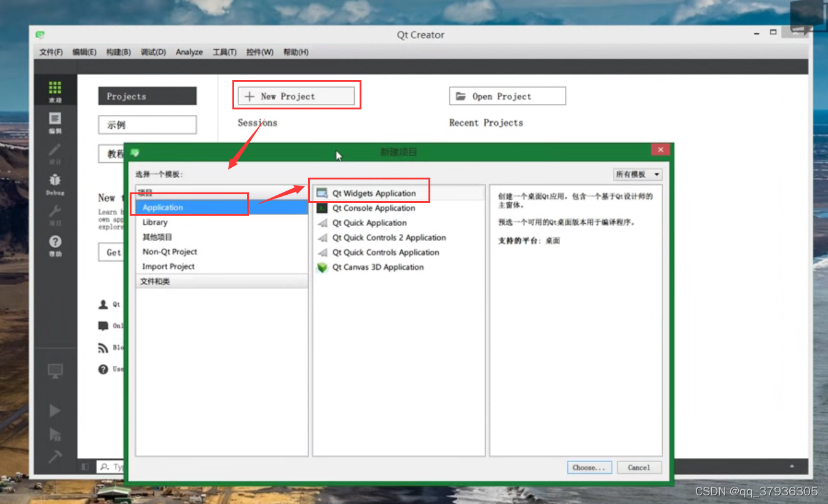Image resolution: width=828 pixels, height=504 pixels.
Task: Click the Blogs RSS feed icon
Action: coord(103,348)
